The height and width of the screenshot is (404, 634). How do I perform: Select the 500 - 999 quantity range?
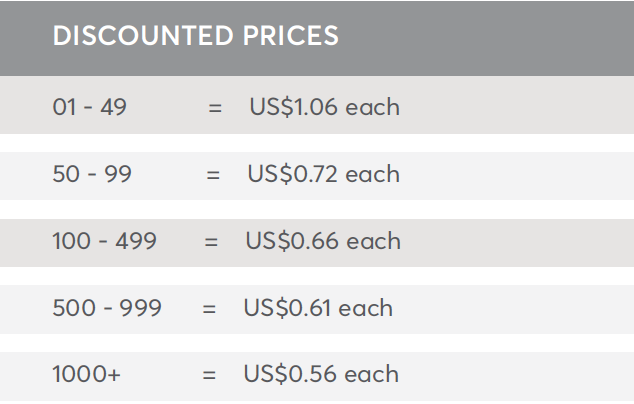click(107, 308)
